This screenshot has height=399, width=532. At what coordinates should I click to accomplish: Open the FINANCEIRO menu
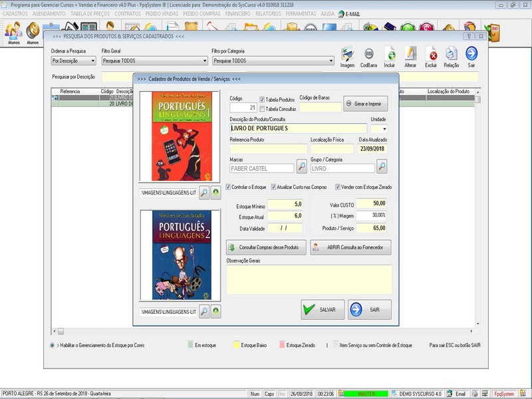point(238,14)
